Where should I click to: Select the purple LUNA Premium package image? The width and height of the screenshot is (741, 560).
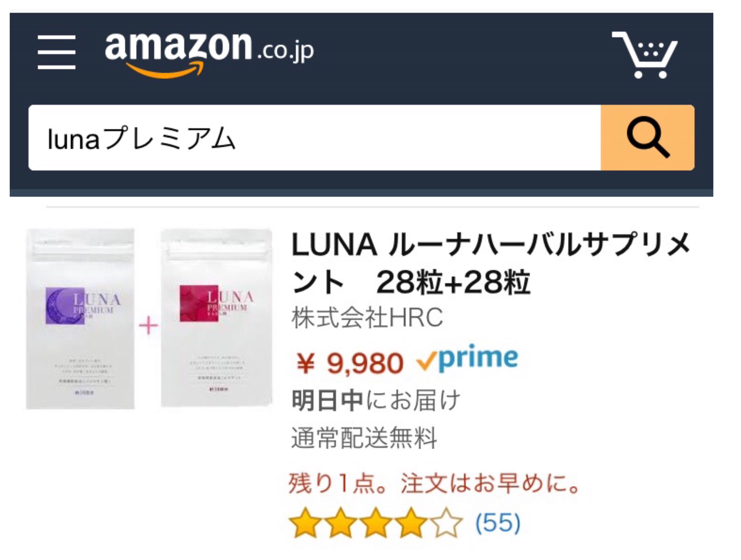click(81, 319)
